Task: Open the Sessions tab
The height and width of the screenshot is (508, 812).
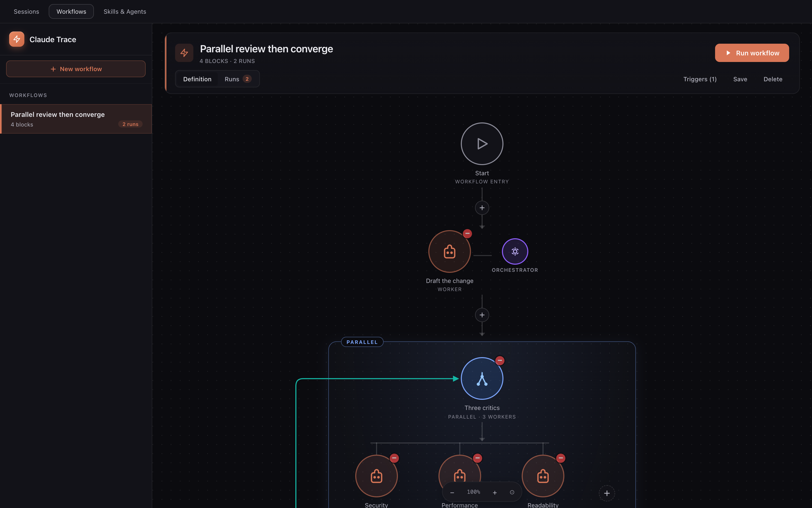Action: click(x=26, y=11)
